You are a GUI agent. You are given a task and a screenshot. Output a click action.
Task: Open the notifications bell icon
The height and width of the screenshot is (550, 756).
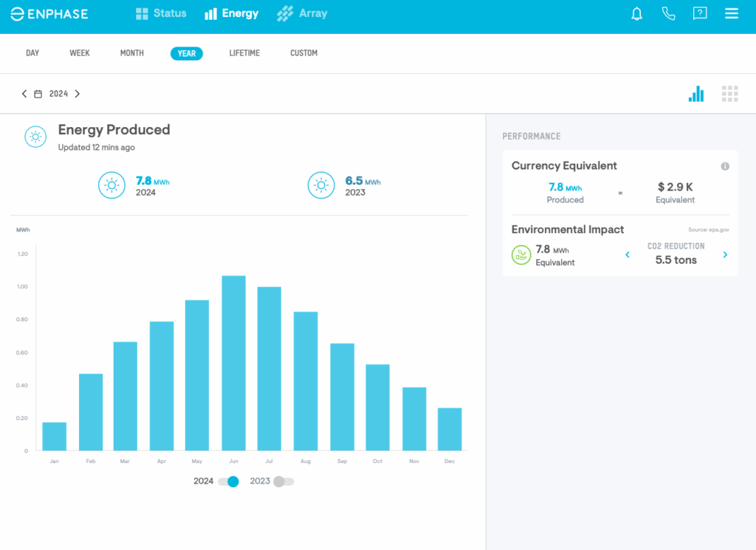(x=637, y=14)
